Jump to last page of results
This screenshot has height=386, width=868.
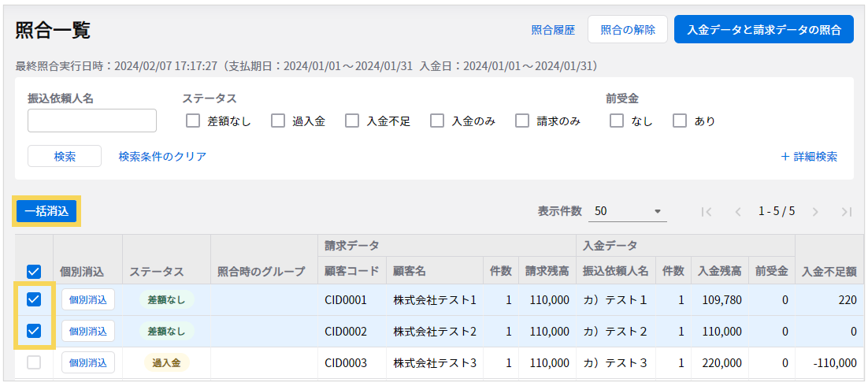[847, 212]
